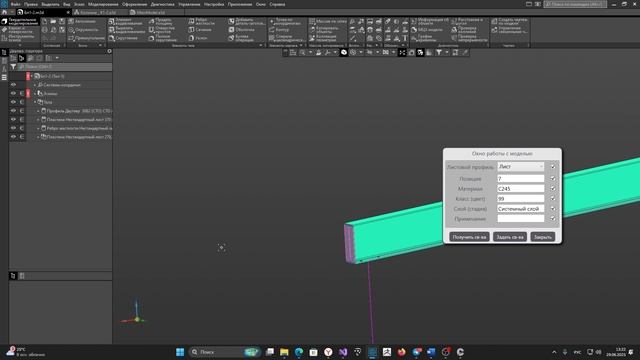Select Твердотельное моделирование toolset
Image resolution: width=640 pixels, height=360 pixels.
click(x=20, y=21)
